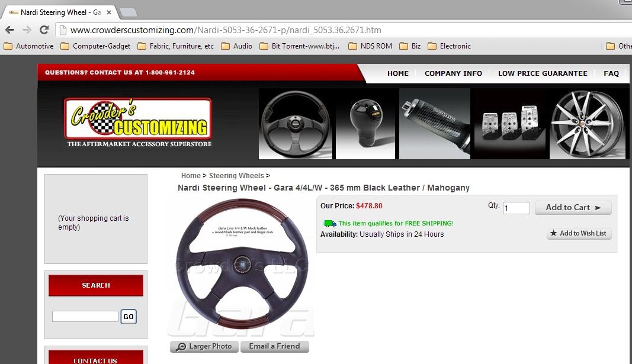Open the Other bookmarks folder

tap(619, 46)
